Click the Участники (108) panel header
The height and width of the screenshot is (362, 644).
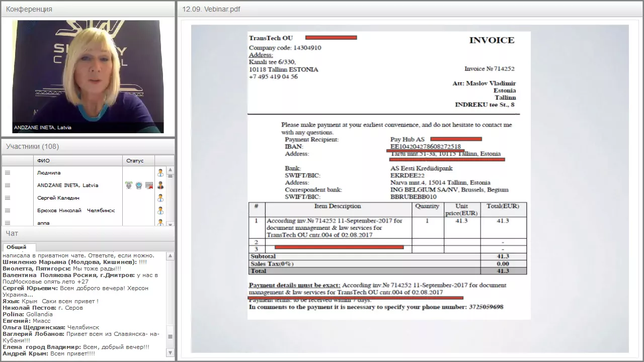click(88, 146)
